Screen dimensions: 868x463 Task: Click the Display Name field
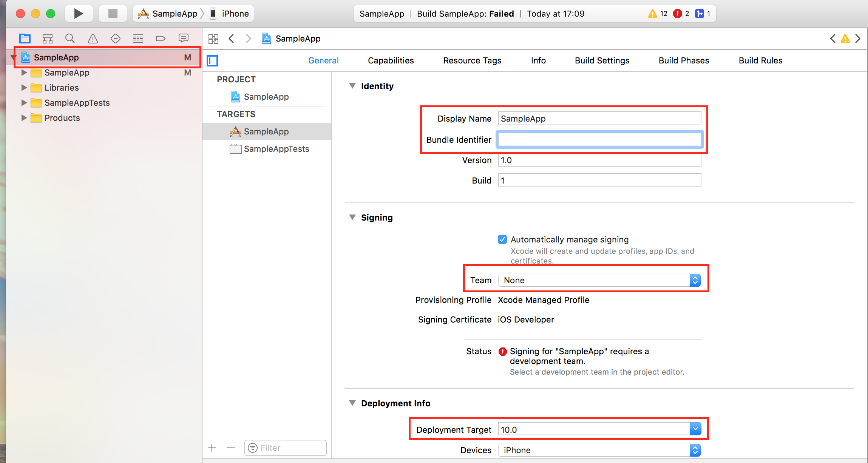(x=599, y=119)
